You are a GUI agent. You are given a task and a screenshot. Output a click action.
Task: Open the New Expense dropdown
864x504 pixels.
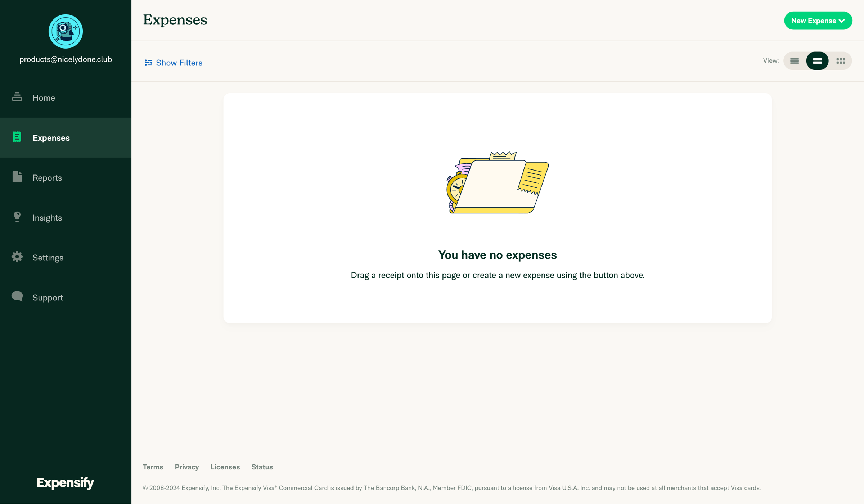pyautogui.click(x=818, y=21)
